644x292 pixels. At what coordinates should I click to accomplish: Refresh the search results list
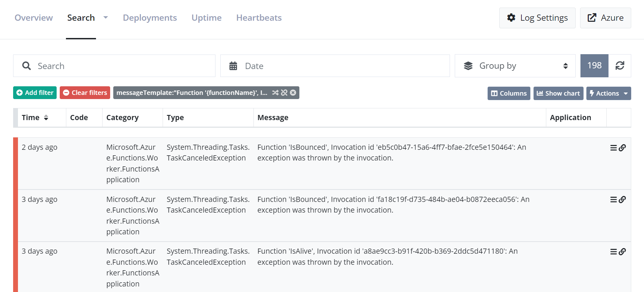(x=621, y=66)
